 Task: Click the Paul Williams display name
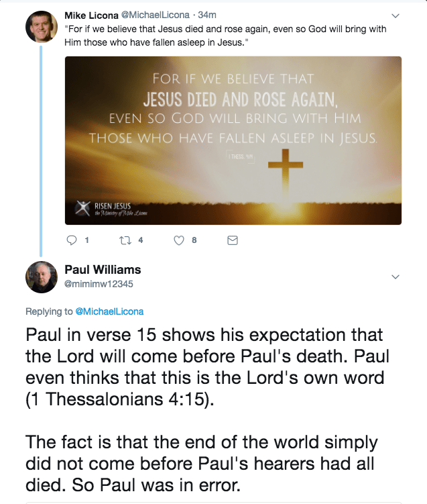(103, 270)
